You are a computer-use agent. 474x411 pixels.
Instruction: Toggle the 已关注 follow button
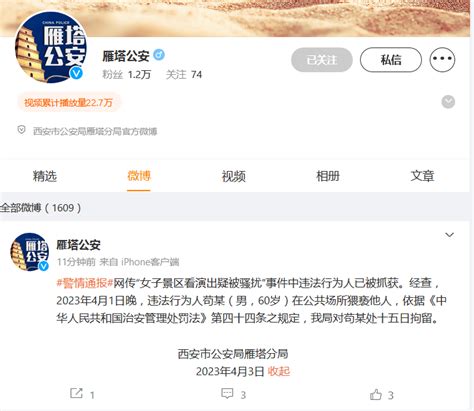322,60
